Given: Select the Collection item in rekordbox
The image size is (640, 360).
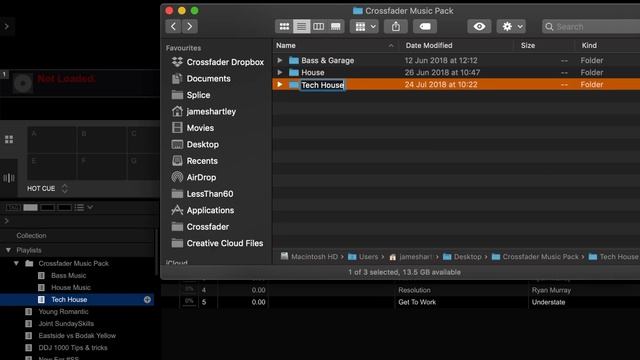Looking at the screenshot, I should [31, 236].
